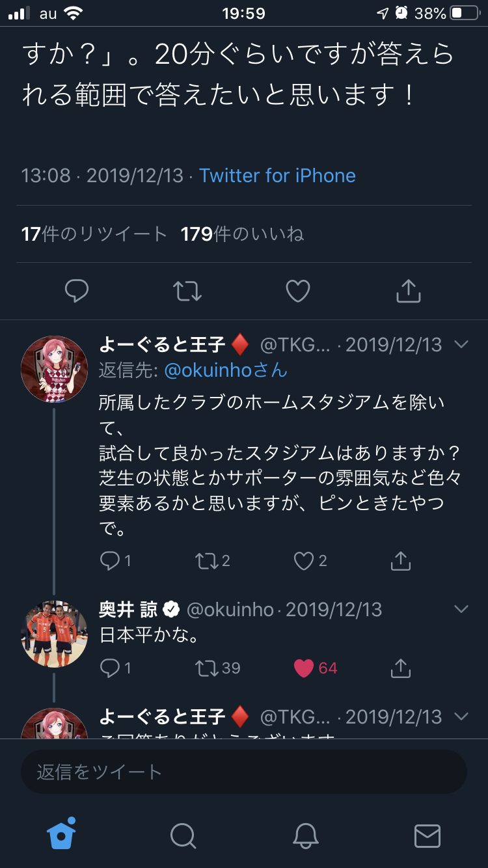Share the main tweet
The height and width of the screenshot is (868, 488).
(x=409, y=291)
